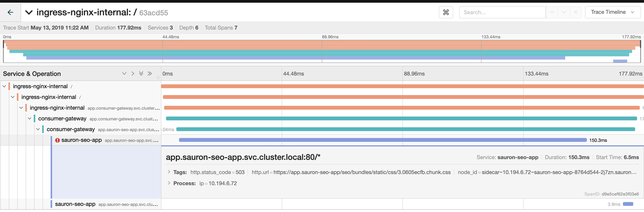The image size is (644, 212).
Task: Click the 150.3ms sauron-seo-app span bar
Action: (x=383, y=140)
